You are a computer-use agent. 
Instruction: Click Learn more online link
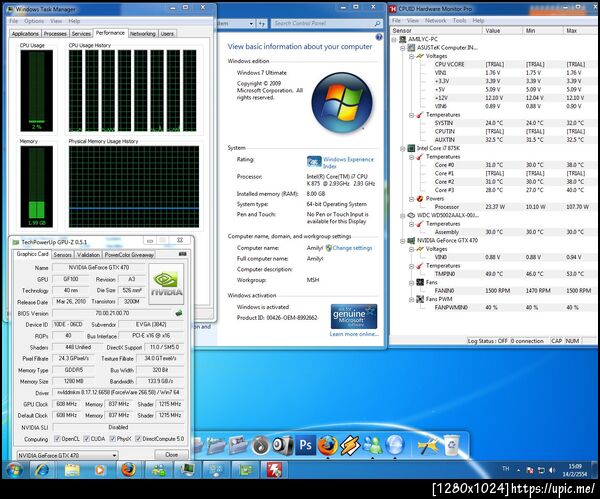354,334
